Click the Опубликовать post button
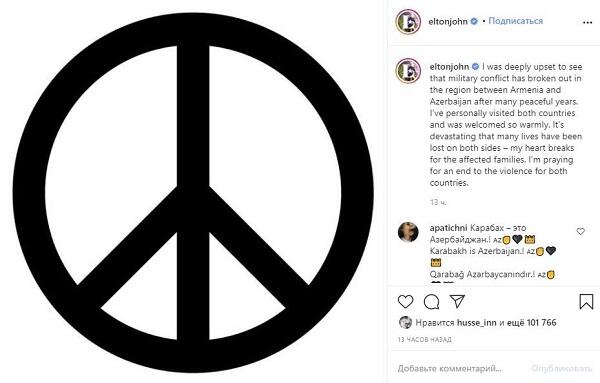The height and width of the screenshot is (383, 600). point(562,368)
